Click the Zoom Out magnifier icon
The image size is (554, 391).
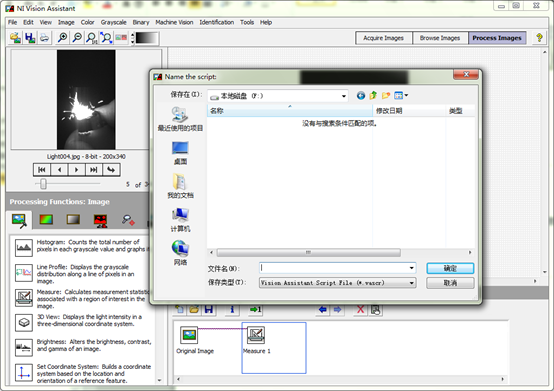77,37
